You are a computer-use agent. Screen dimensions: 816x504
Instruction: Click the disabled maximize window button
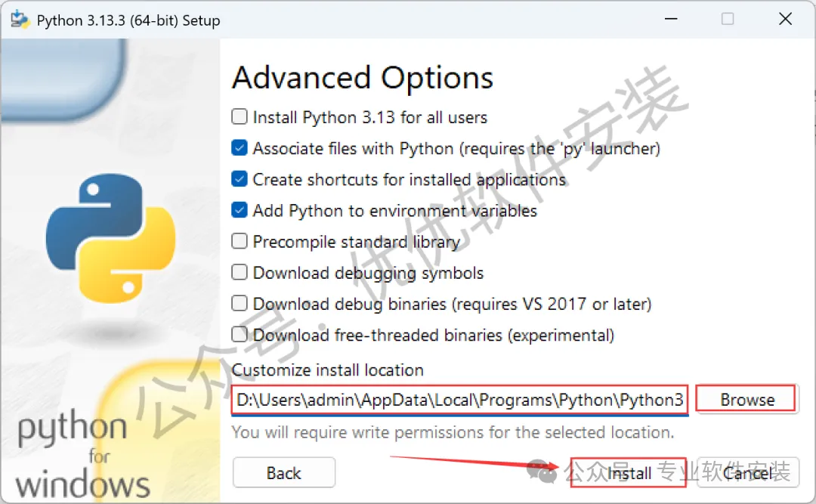[x=728, y=19]
